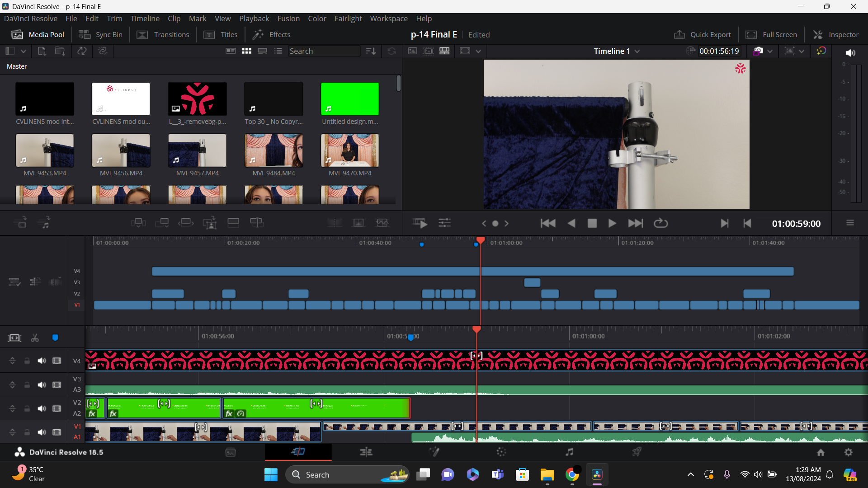Click the Fast Review icon

coord(420,223)
